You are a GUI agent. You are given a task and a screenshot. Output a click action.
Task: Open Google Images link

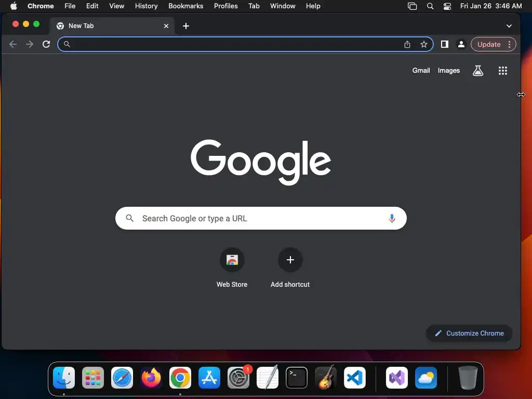pos(448,71)
